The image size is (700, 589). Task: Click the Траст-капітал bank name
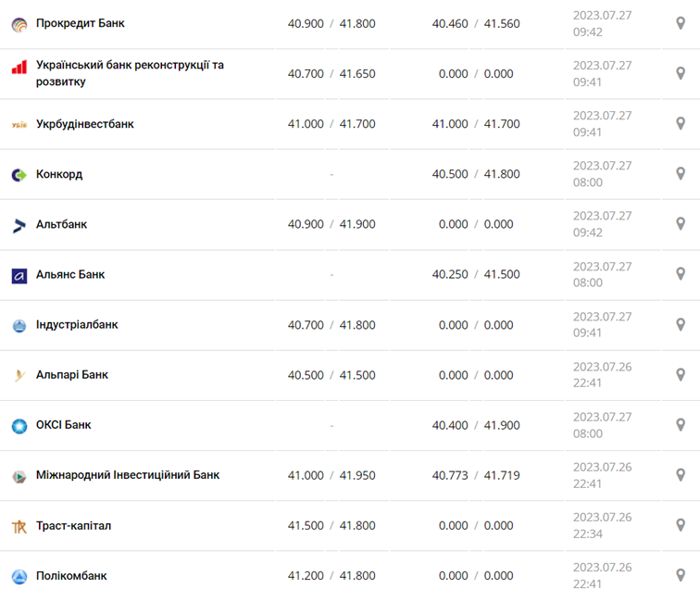coord(73,525)
